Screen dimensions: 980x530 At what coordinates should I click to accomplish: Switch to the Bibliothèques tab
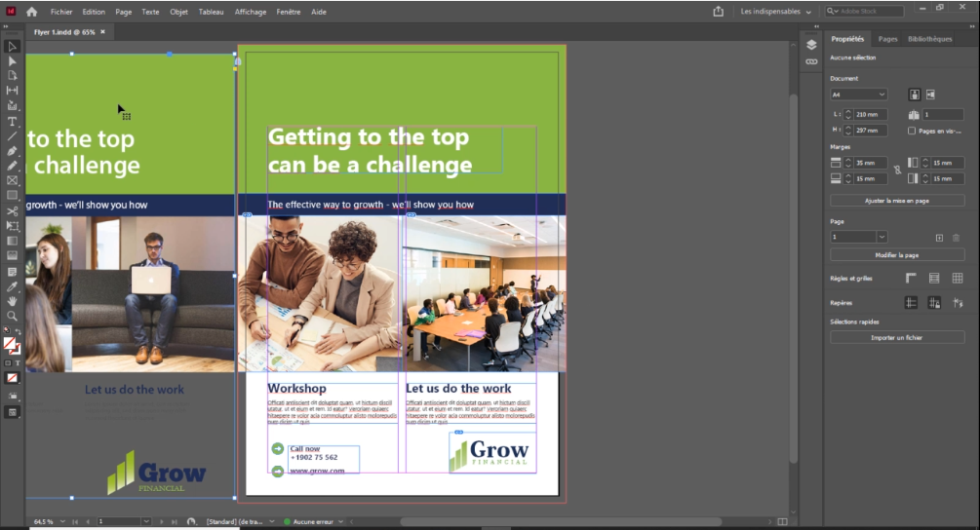pos(929,39)
